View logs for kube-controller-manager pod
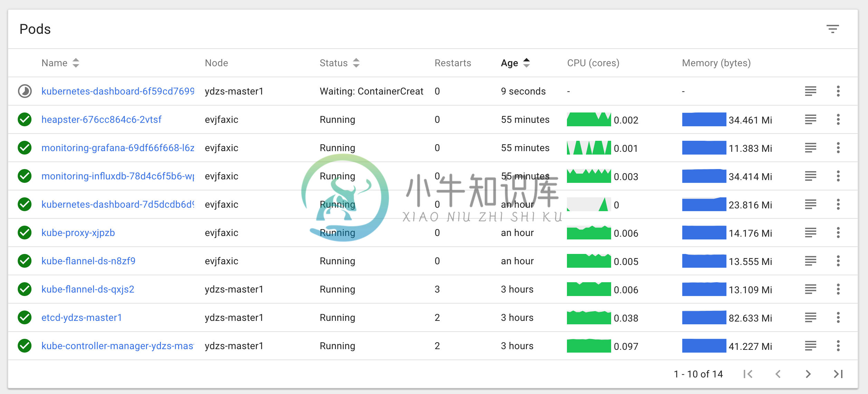The image size is (868, 394). [810, 346]
